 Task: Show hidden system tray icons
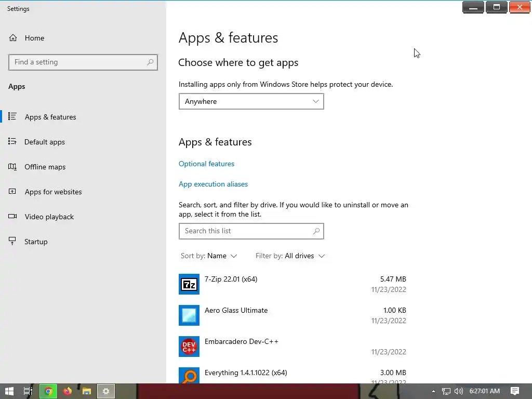point(433,391)
